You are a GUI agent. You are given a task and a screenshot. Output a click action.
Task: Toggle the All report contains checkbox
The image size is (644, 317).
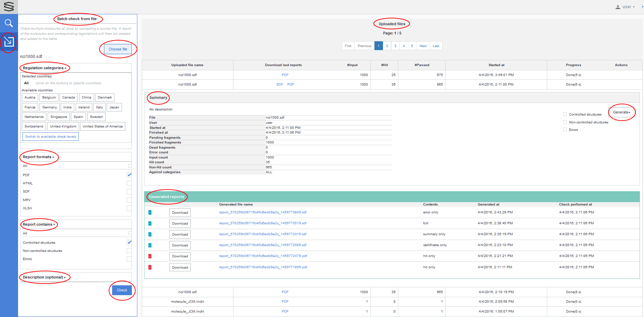point(130,233)
